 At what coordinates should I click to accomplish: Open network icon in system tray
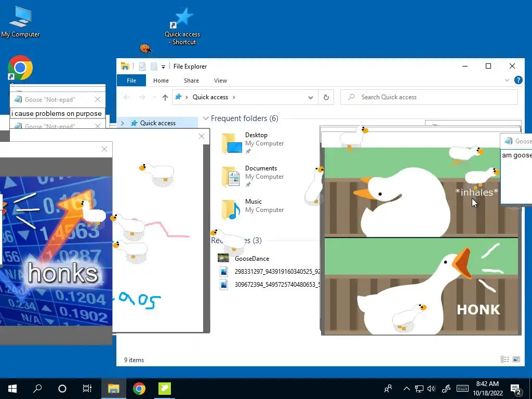pyautogui.click(x=419, y=389)
